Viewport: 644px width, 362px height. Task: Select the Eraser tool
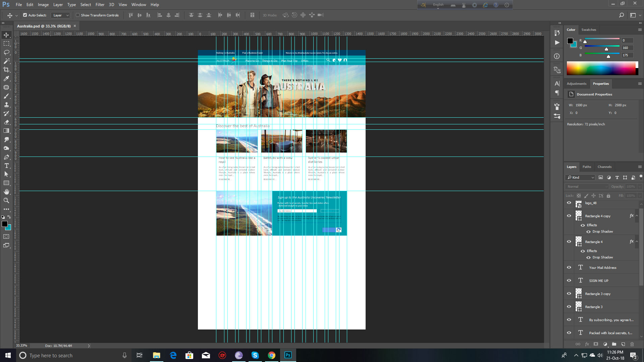coord(6,122)
